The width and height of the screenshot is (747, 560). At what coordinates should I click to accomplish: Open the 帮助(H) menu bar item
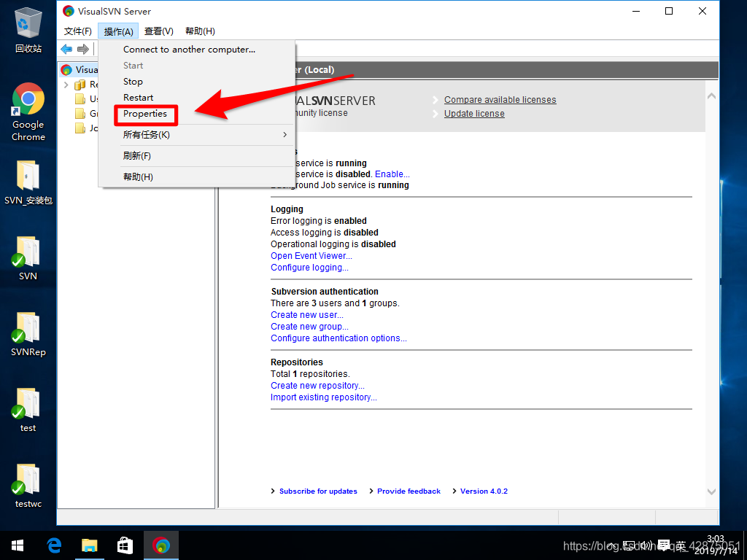click(x=200, y=31)
